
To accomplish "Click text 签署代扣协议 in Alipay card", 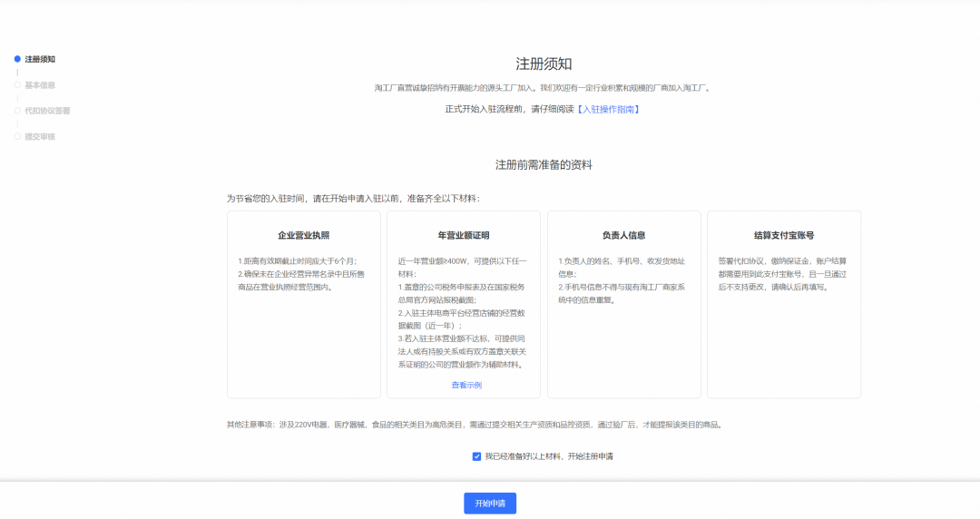I will [x=740, y=261].
